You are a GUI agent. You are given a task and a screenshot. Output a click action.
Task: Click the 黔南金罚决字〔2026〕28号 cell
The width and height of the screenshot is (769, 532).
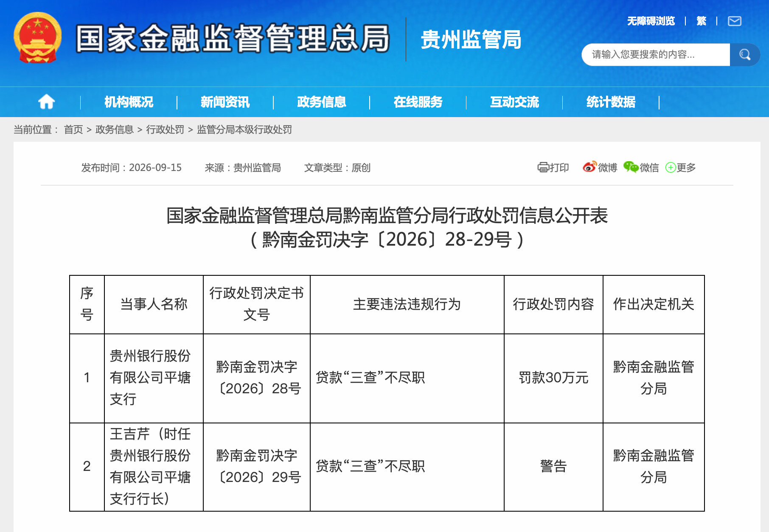click(x=257, y=378)
